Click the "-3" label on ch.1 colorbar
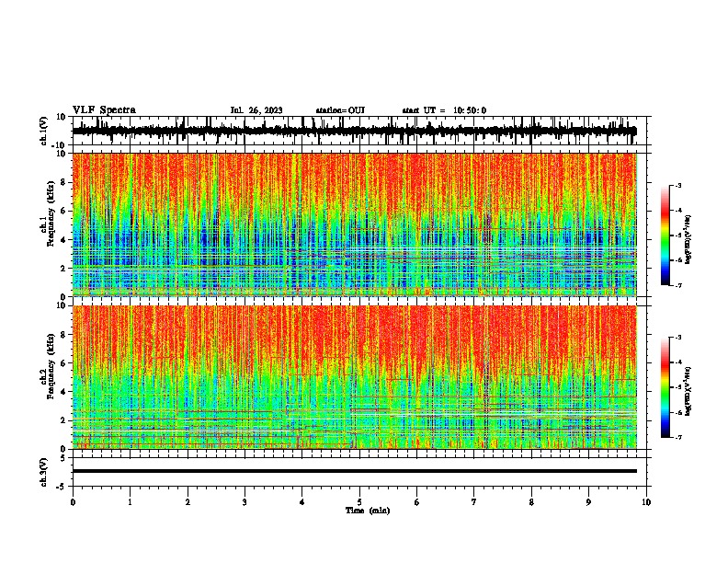 click(x=678, y=186)
